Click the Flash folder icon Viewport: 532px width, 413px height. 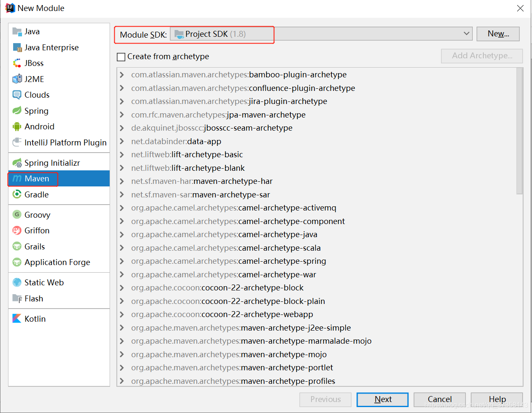click(17, 298)
